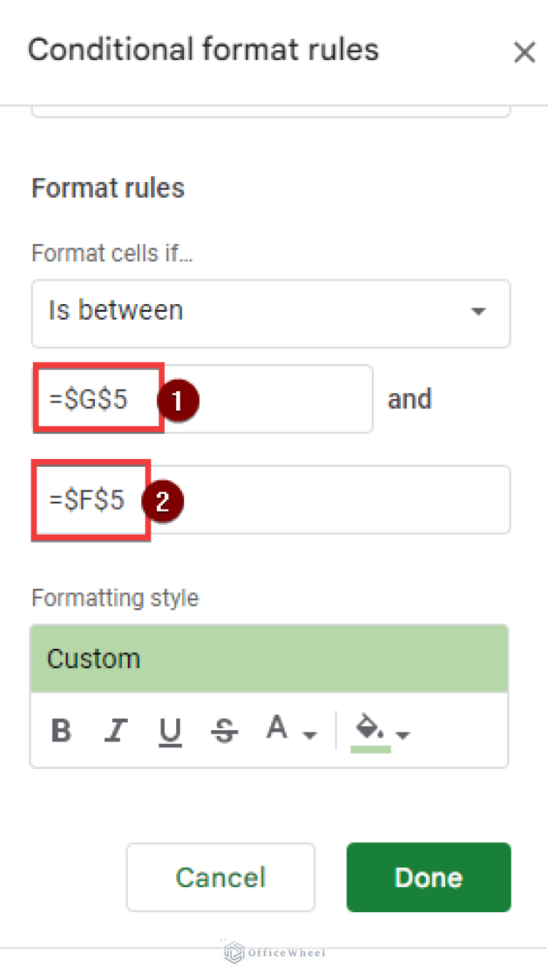Close the Conditional format rules panel
The image size is (548, 980).
click(x=524, y=52)
